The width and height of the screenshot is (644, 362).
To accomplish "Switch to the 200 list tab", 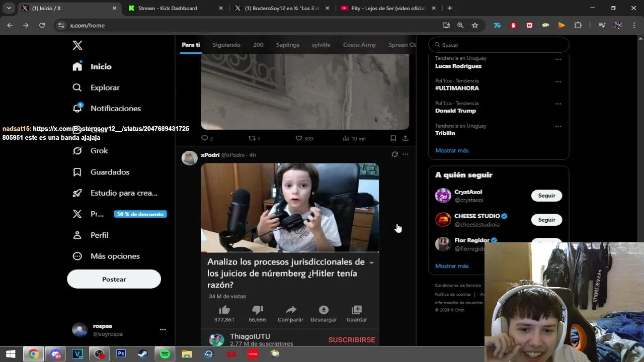I will [258, 45].
